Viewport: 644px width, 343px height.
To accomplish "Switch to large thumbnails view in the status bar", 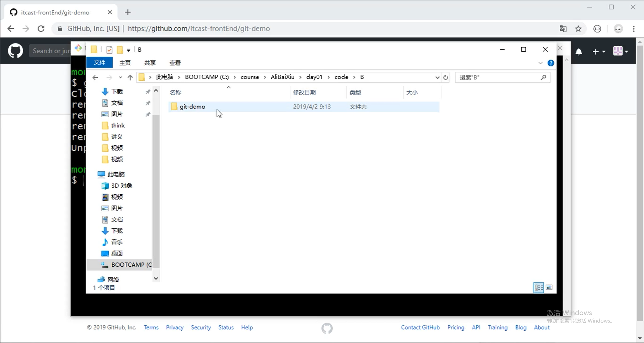I will pos(549,287).
